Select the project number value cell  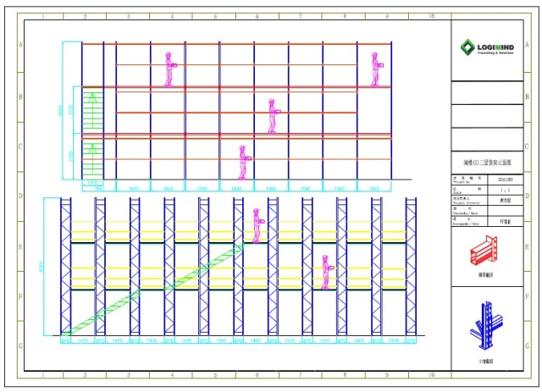coord(506,179)
